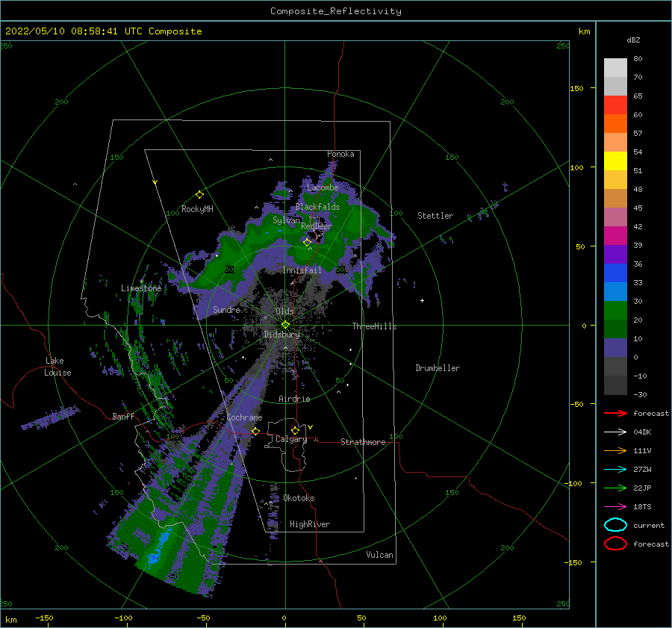
Task: Click the yellow diamond marker near RockyMH
Action: click(x=199, y=195)
